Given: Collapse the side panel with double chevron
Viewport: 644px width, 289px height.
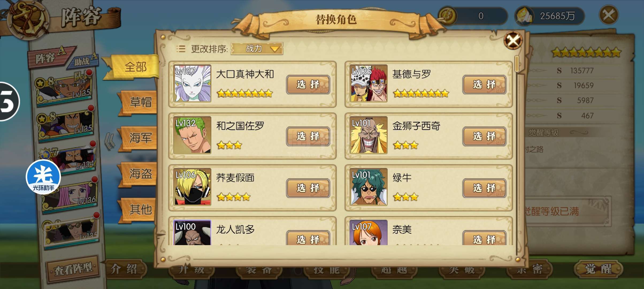Looking at the screenshot, I should [x=109, y=141].
